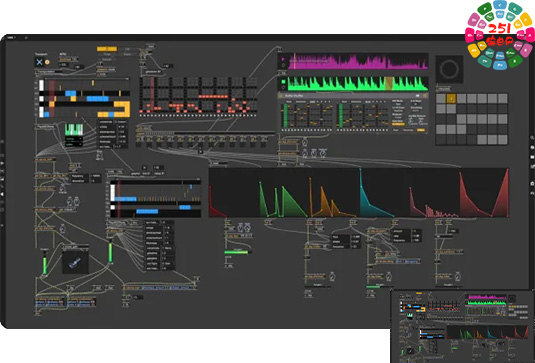Click a red cell in the step sequencer grid
This screenshot has width=535, height=363.
coord(212,97)
